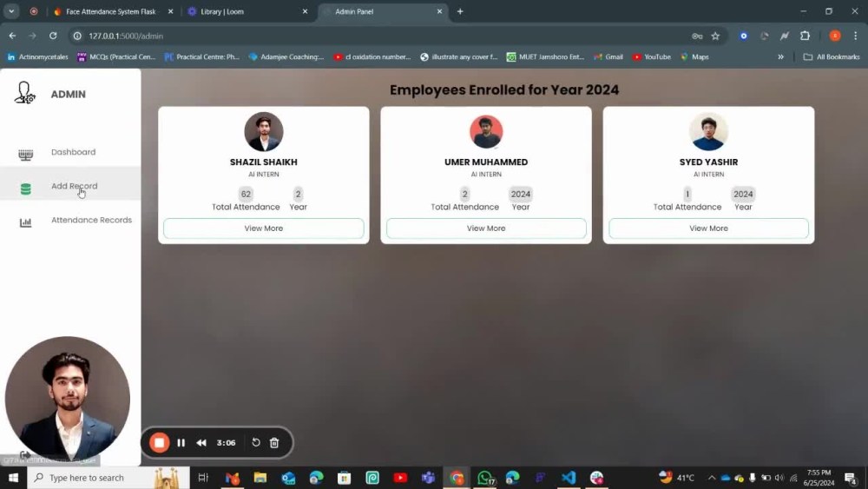The height and width of the screenshot is (489, 868).
Task: Open the tab search dropdown arrow
Action: [x=11, y=11]
